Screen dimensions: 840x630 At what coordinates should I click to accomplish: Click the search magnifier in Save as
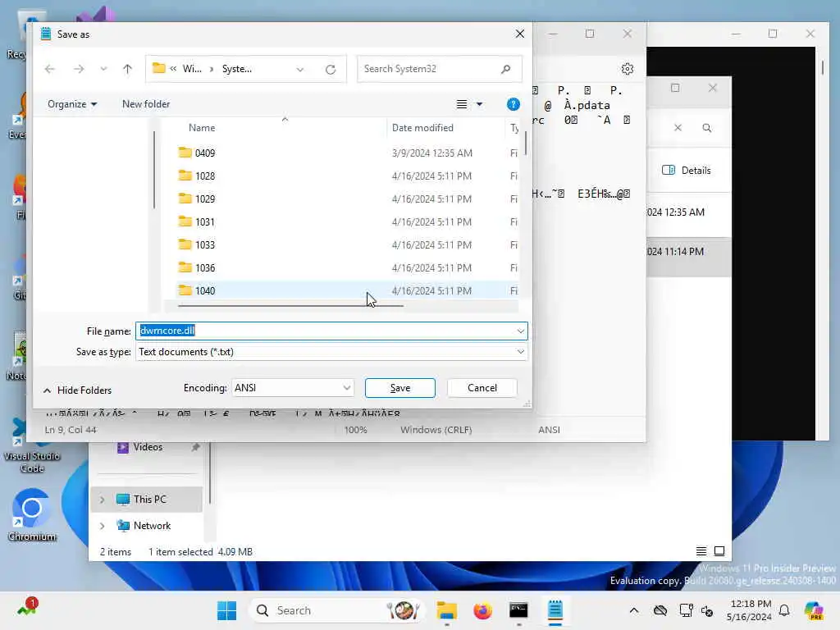click(x=505, y=69)
